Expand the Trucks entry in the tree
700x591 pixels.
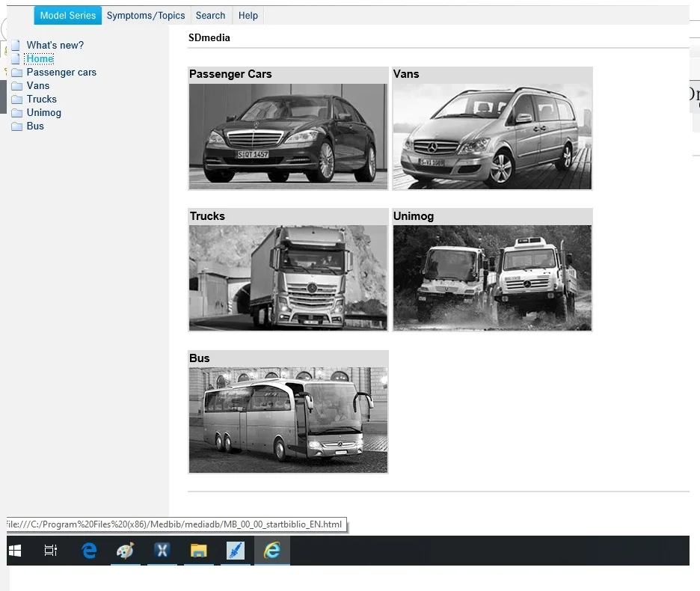tap(41, 99)
